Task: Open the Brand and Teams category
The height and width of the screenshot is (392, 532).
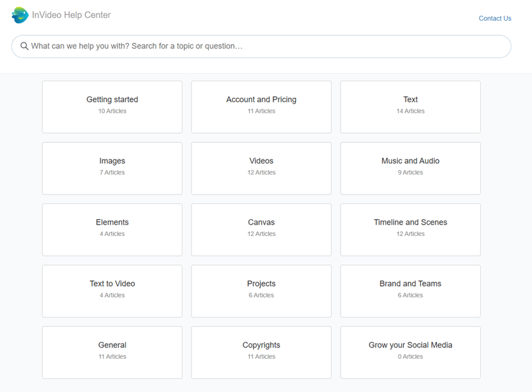Action: coord(410,291)
